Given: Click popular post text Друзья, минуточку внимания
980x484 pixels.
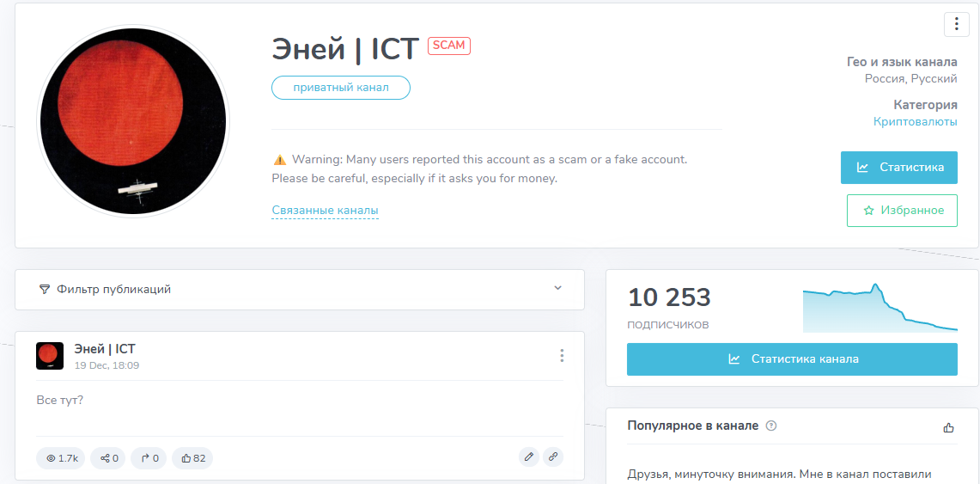Looking at the screenshot, I should click(780, 475).
